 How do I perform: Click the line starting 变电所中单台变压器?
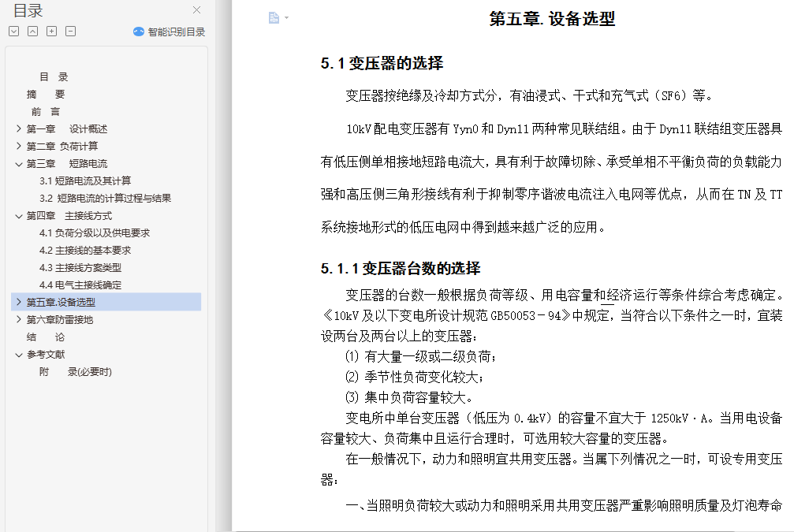(564, 418)
